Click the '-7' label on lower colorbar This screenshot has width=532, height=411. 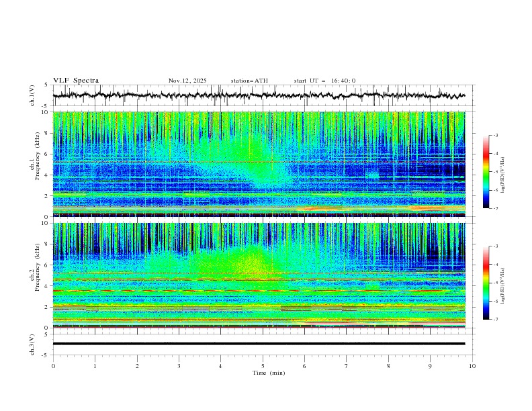pos(496,319)
